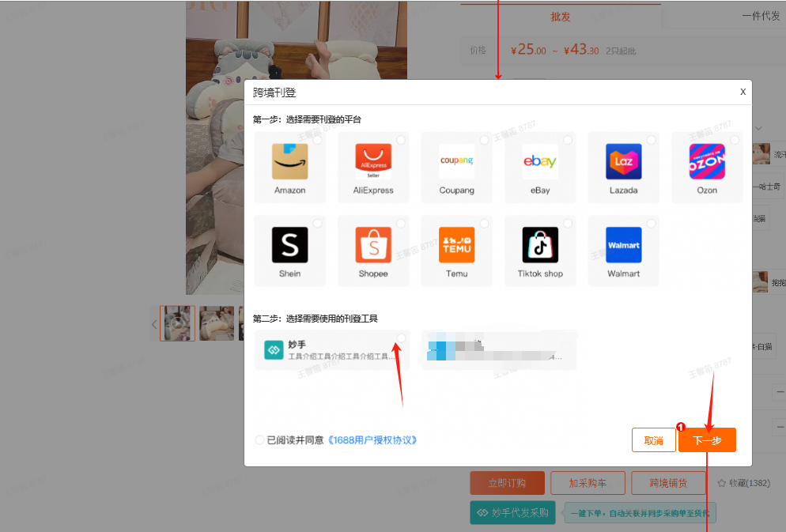
Task: Select the Walmart radio button
Action: [651, 224]
